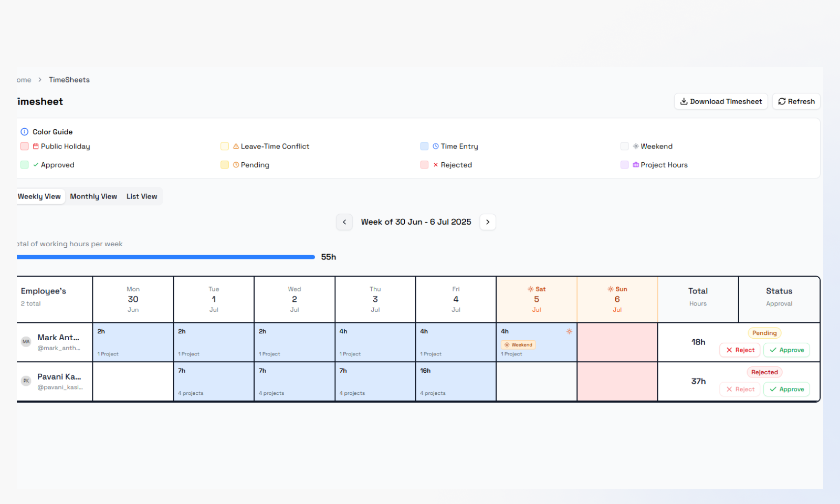840x504 pixels.
Task: Reject Mark Ant's timesheet
Action: (739, 350)
